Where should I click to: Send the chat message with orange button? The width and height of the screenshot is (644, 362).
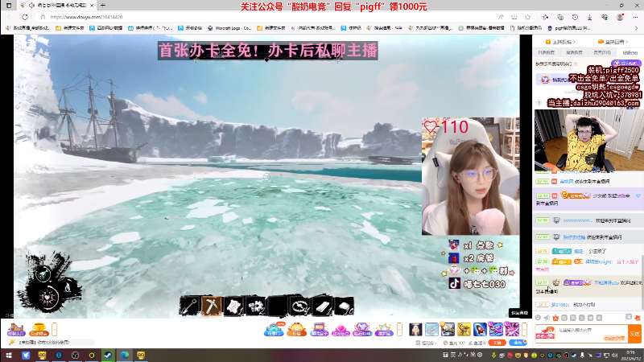[634, 334]
